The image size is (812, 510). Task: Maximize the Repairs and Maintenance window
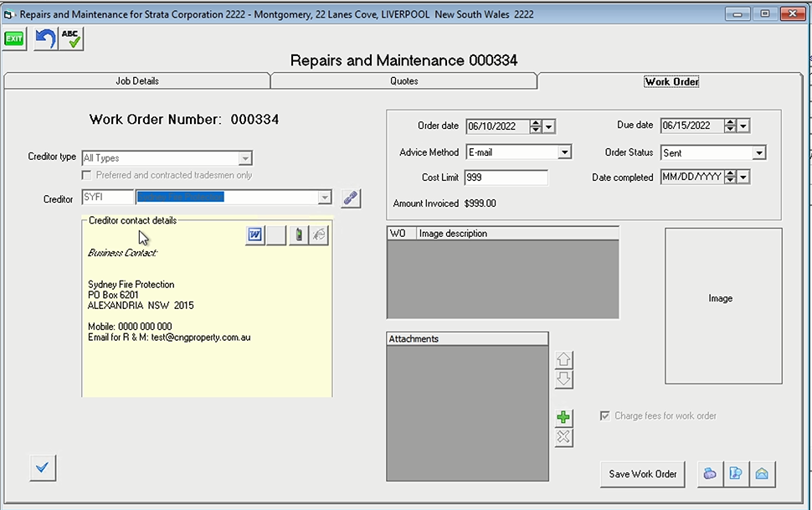(764, 14)
